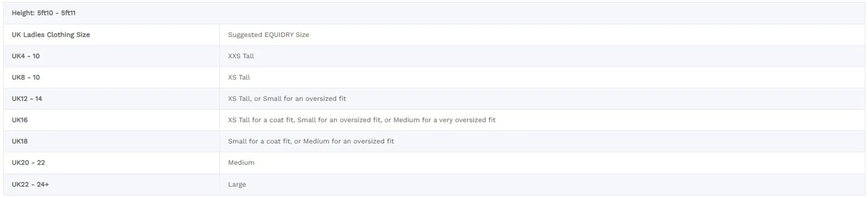Select the Large size cell
The image size is (868, 198).
[237, 184]
